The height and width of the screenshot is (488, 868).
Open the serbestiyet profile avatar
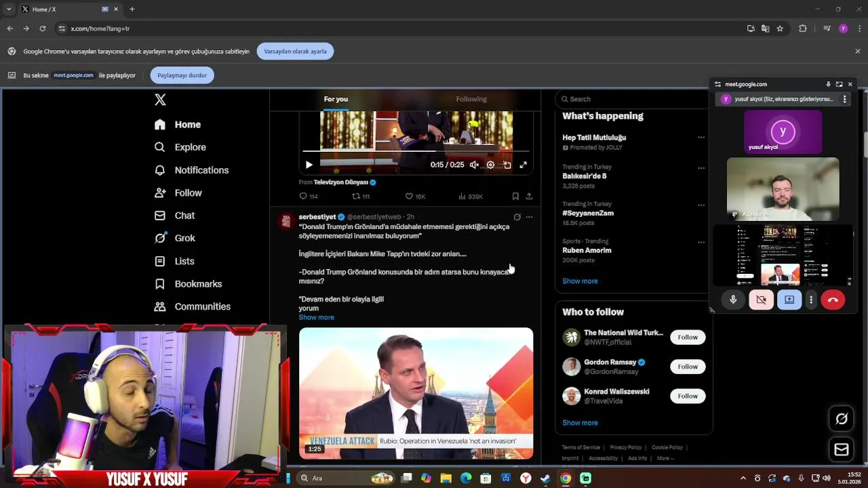[286, 221]
